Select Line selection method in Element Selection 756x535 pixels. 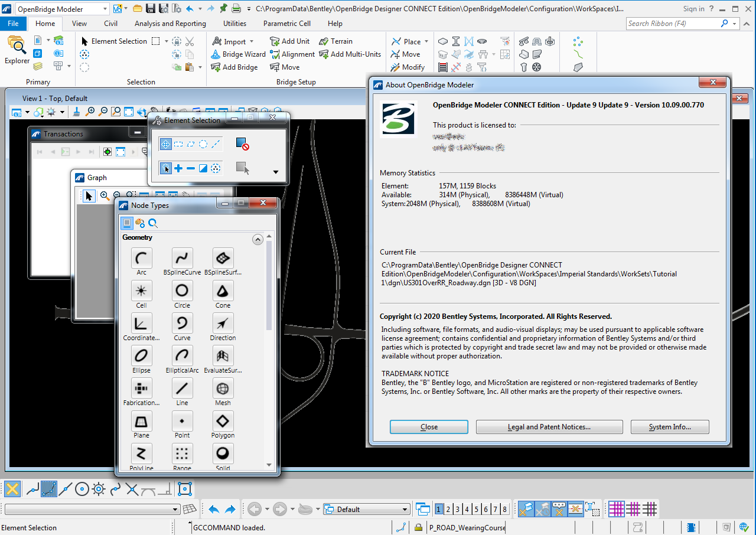(x=216, y=143)
